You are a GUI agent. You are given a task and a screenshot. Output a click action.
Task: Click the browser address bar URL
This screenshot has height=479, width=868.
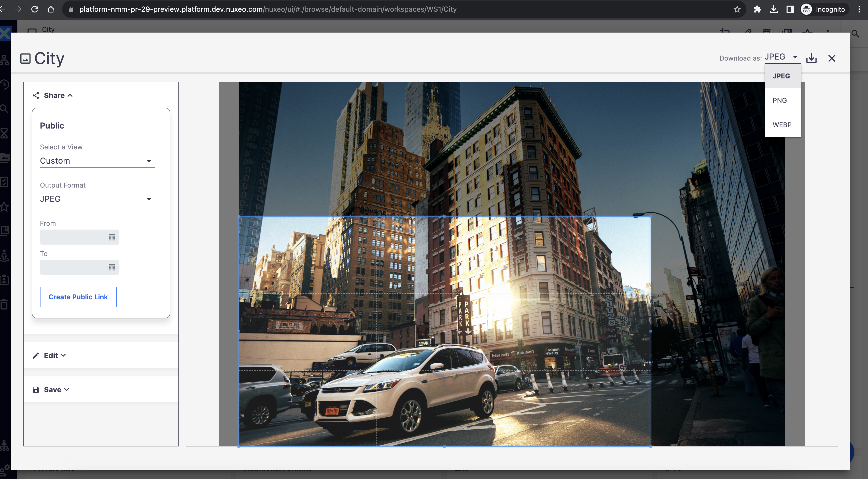(x=268, y=9)
